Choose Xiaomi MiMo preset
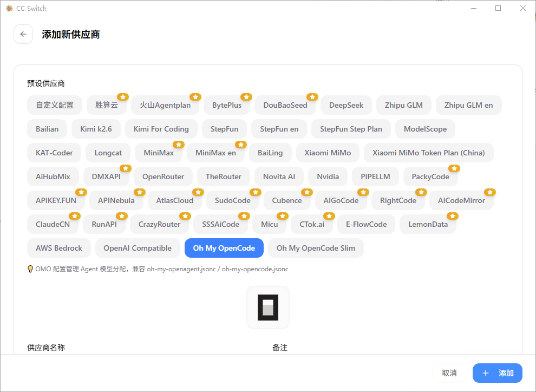Viewport: 536px width, 392px height. (328, 153)
